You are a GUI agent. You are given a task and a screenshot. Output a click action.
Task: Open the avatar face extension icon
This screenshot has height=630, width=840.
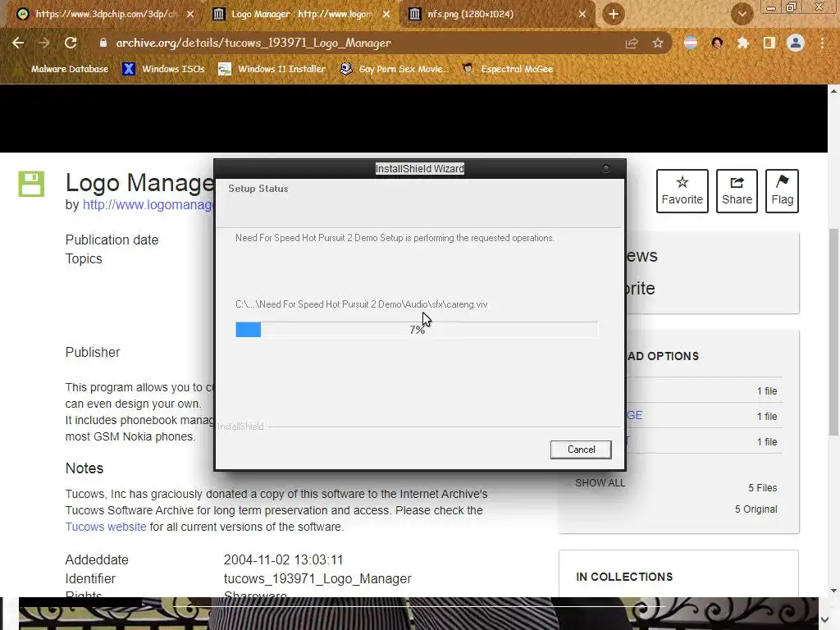717,43
